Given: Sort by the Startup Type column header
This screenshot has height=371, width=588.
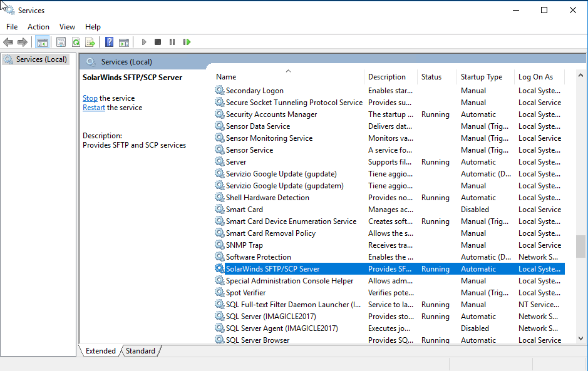Looking at the screenshot, I should (481, 77).
